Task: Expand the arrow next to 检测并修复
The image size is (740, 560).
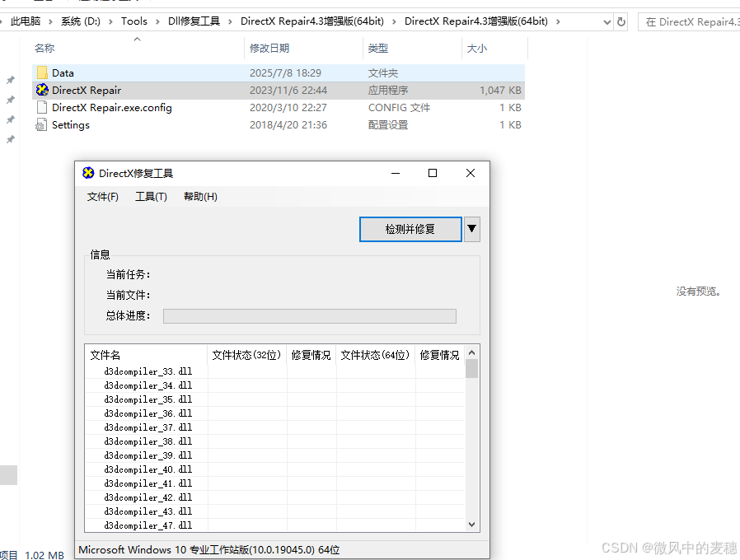Action: tap(472, 229)
